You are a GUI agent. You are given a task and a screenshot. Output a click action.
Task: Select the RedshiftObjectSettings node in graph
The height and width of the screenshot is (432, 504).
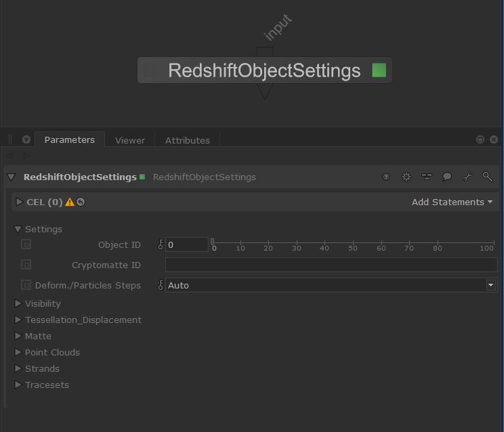tap(265, 70)
